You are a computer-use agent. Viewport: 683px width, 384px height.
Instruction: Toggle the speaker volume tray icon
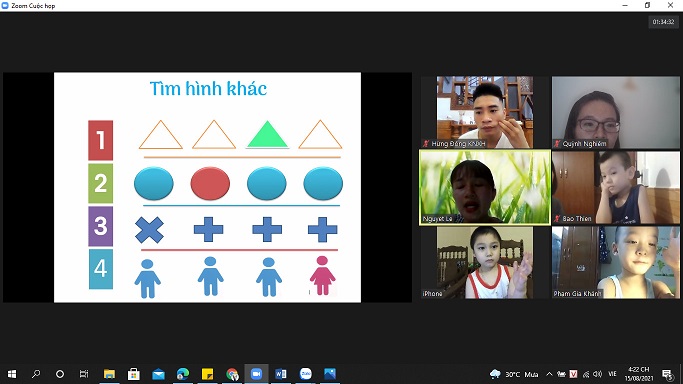tap(598, 374)
